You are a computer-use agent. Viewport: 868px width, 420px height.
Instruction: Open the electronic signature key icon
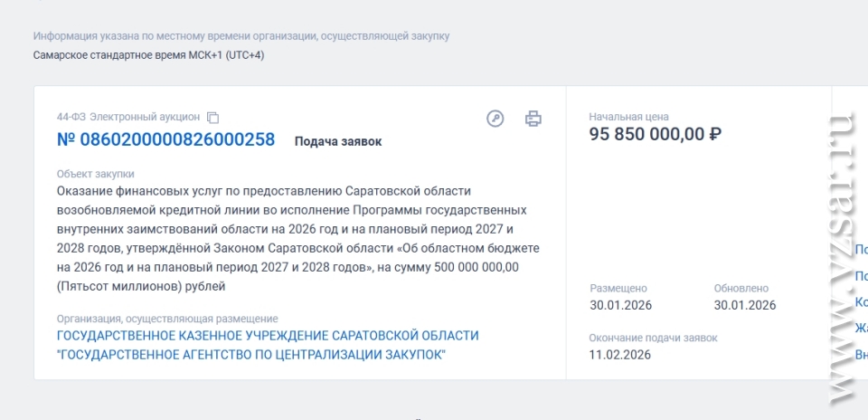(x=495, y=119)
